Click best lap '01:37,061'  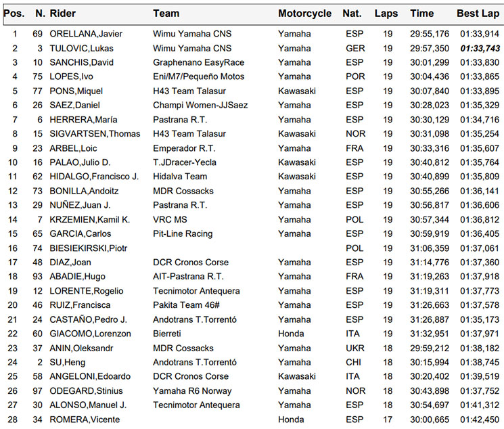point(480,248)
